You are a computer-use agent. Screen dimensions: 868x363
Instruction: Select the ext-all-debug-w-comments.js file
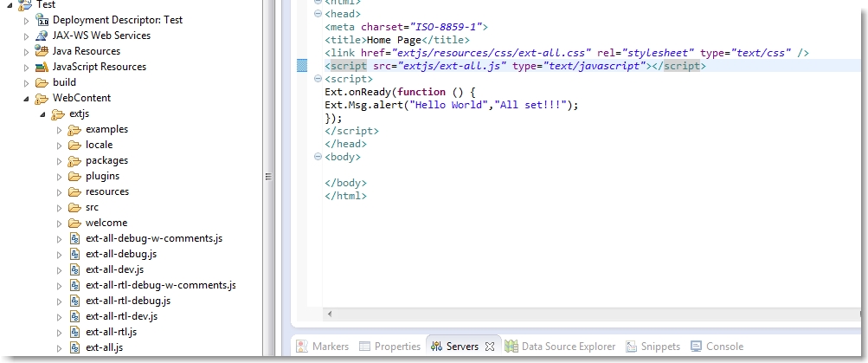pos(154,238)
